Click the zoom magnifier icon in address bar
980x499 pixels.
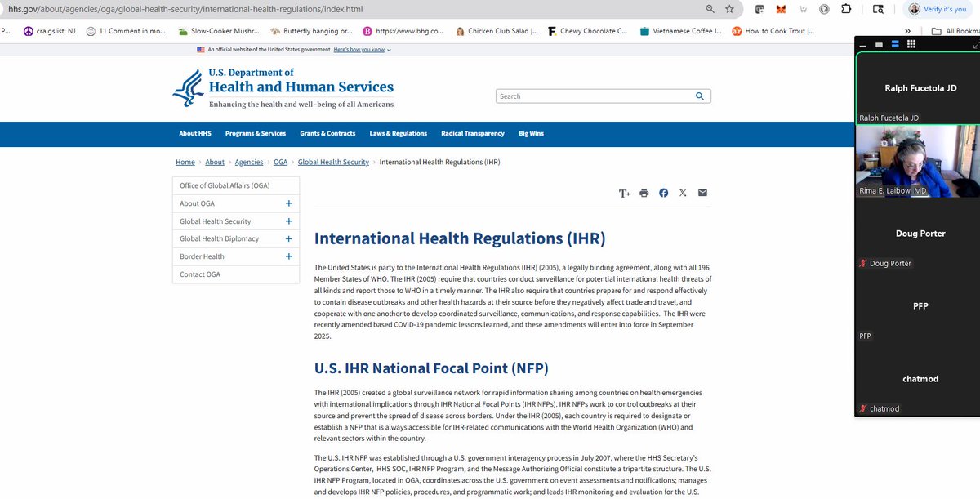click(x=711, y=9)
